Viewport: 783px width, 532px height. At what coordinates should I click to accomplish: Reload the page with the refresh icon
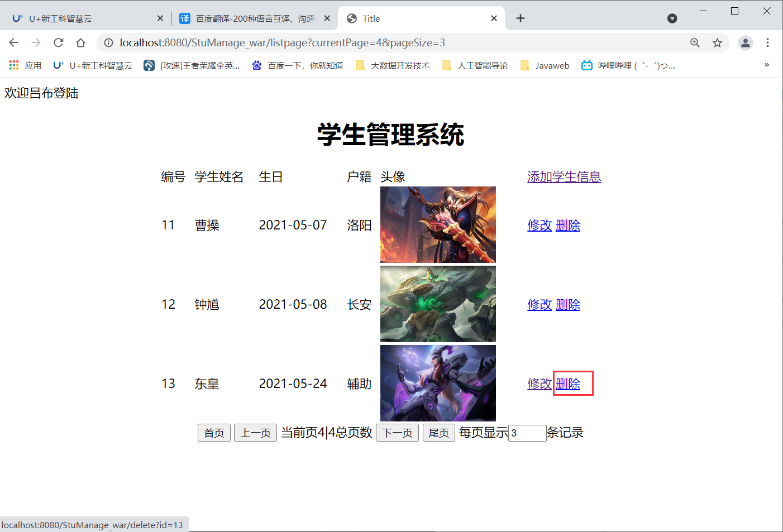coord(59,42)
